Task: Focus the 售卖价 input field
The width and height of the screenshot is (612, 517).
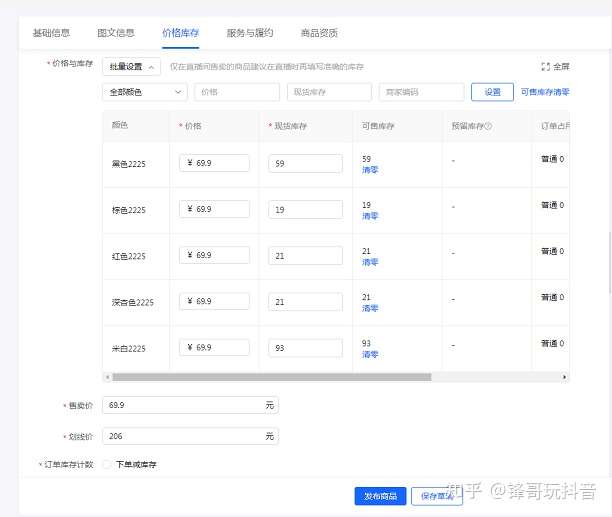Action: click(190, 405)
